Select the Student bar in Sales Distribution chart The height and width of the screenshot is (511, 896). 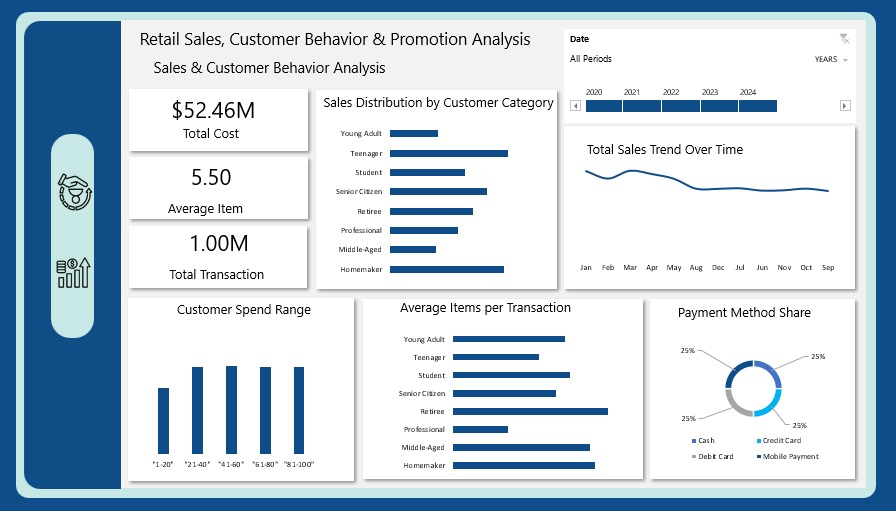coord(427,172)
